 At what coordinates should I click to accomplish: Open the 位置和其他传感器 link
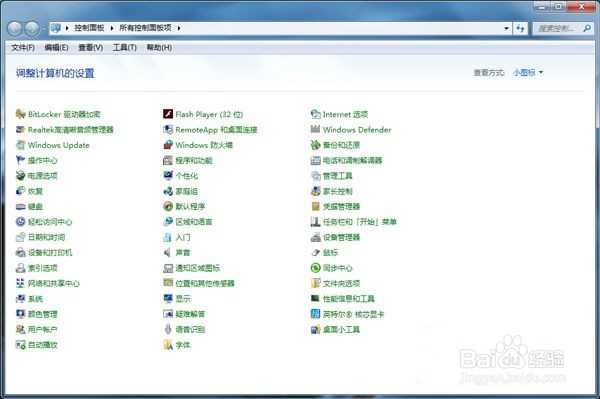coord(205,283)
